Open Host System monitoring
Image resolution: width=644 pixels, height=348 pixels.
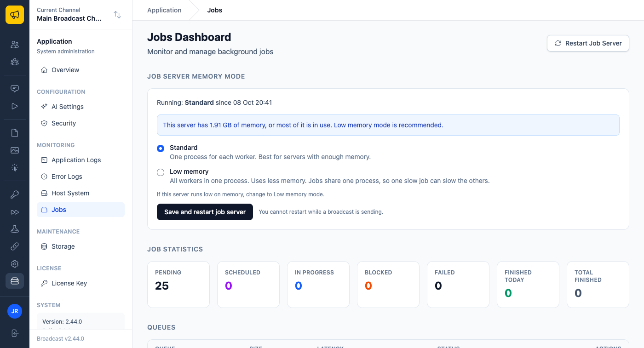[x=80, y=193]
